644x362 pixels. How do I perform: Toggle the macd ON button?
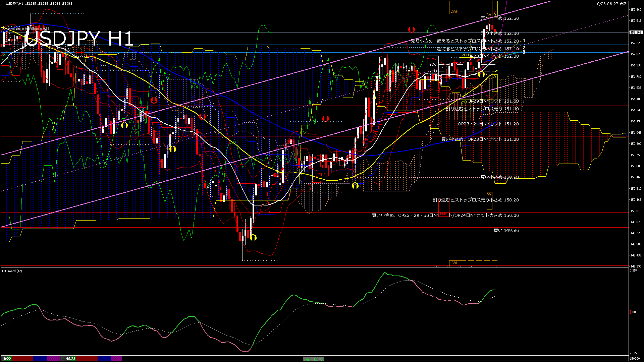coord(314,359)
